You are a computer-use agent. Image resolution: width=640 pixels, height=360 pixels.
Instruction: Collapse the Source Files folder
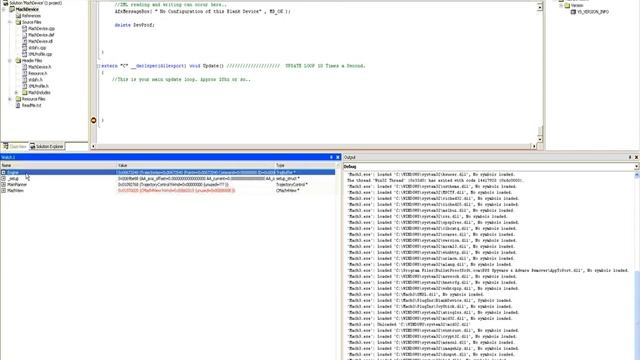click(x=10, y=22)
